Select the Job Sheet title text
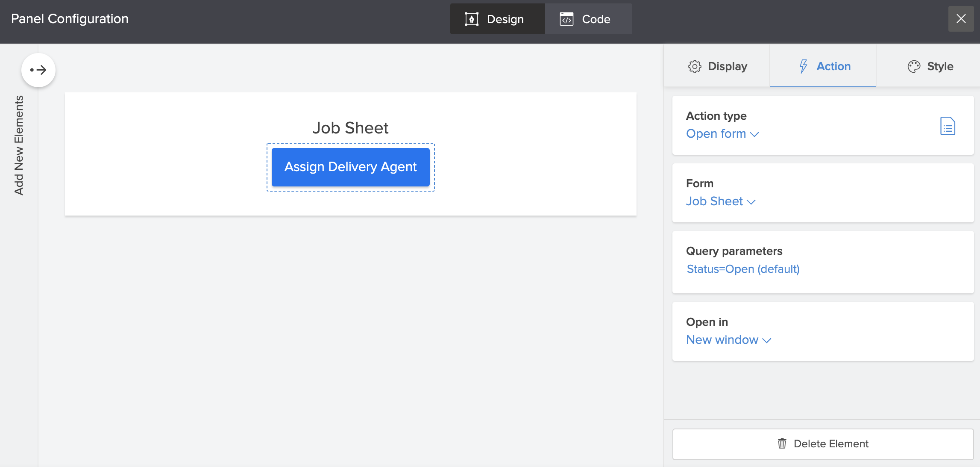The image size is (980, 467). click(x=350, y=128)
